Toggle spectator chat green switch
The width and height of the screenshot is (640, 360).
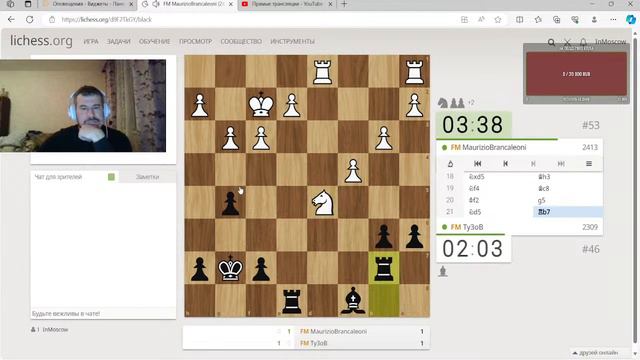click(111, 177)
